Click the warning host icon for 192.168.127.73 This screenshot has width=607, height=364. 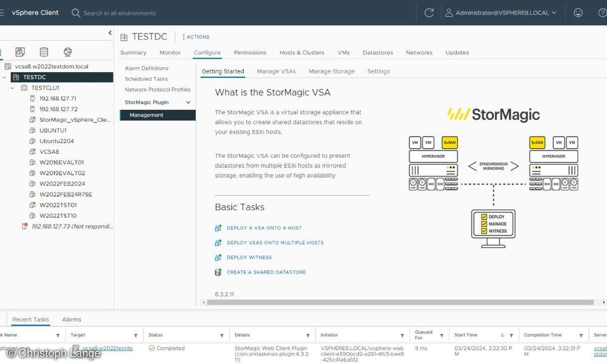pos(24,226)
